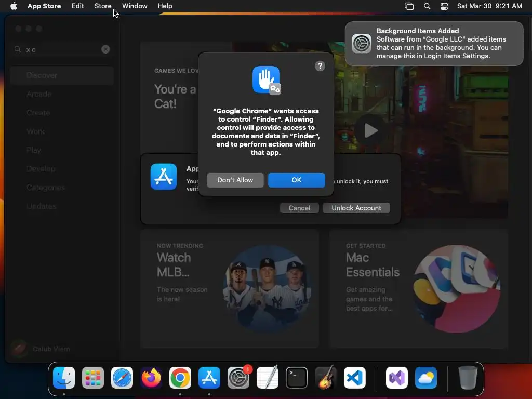Select Categories in the sidebar
The width and height of the screenshot is (532, 399).
(x=62, y=187)
